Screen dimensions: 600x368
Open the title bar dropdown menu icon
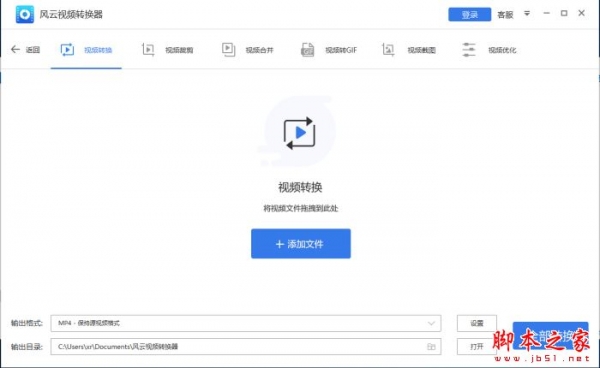click(x=527, y=14)
